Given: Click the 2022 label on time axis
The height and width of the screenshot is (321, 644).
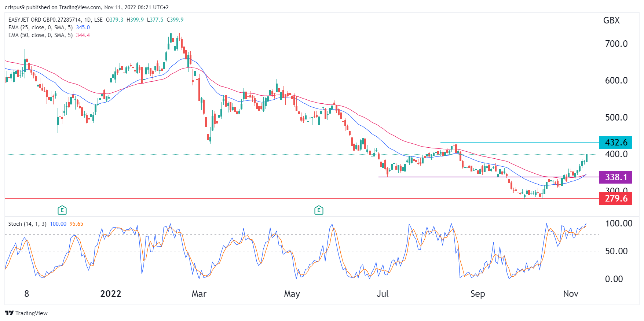Looking at the screenshot, I should 111,294.
